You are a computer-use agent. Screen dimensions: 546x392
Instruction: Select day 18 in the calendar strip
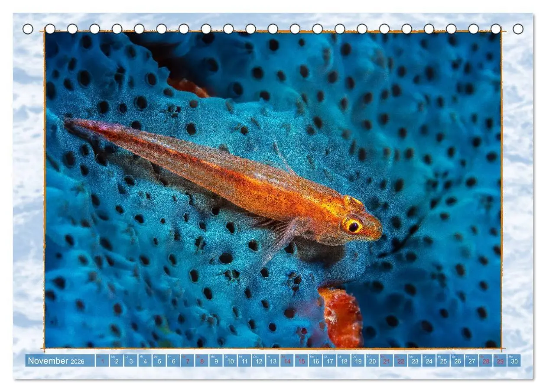(344, 361)
